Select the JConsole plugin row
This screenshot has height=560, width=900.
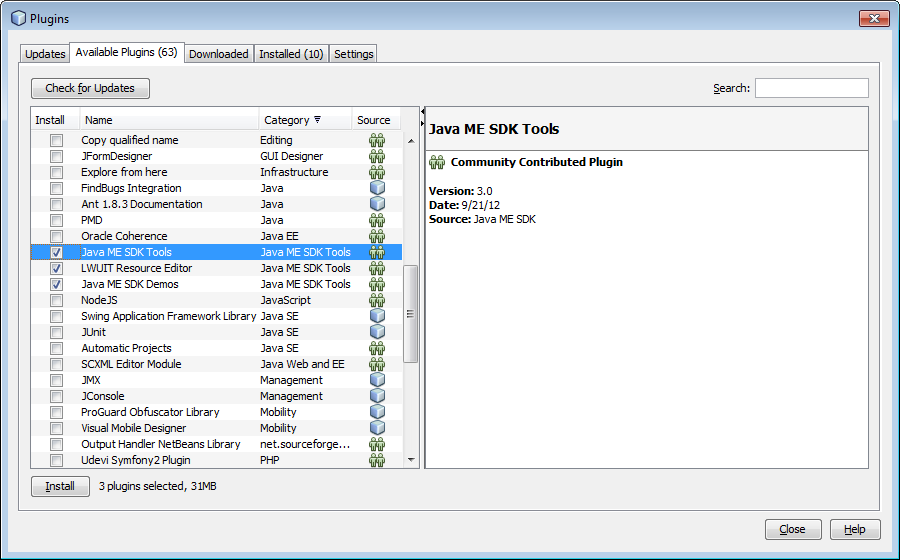tap(216, 396)
